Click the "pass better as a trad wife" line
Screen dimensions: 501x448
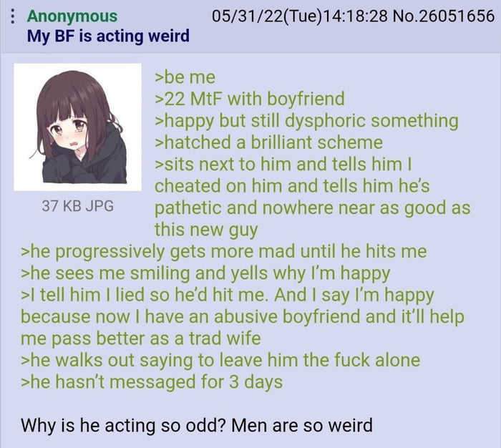(x=141, y=339)
